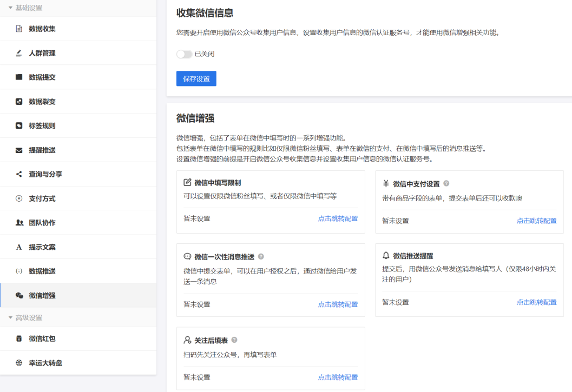Go to 数据提交 settings

coord(78,77)
